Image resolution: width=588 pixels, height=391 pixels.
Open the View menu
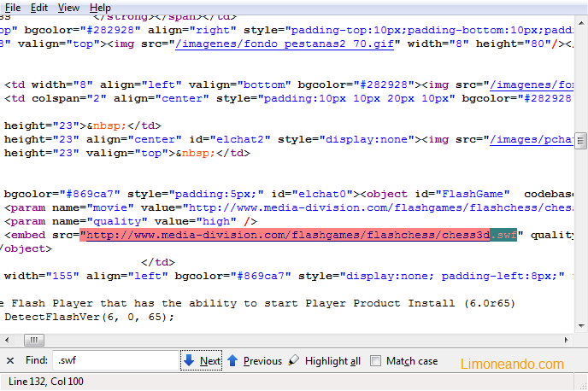point(68,8)
